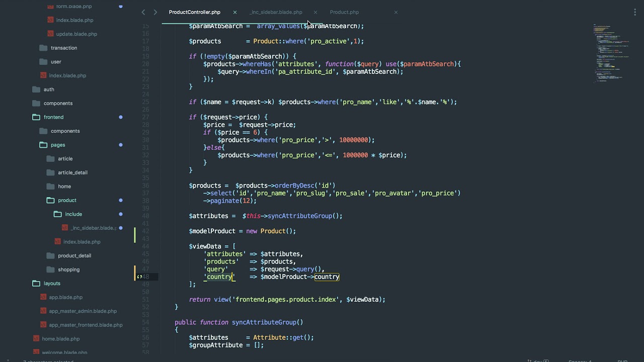Viewport: 644px width, 362px height.
Task: Click $groupAttribute variable on line 57
Action: click(216, 345)
